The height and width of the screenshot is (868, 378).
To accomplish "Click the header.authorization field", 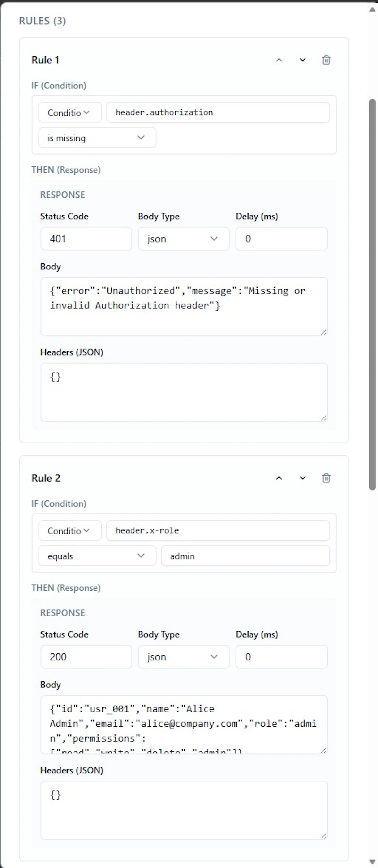I will click(x=218, y=113).
